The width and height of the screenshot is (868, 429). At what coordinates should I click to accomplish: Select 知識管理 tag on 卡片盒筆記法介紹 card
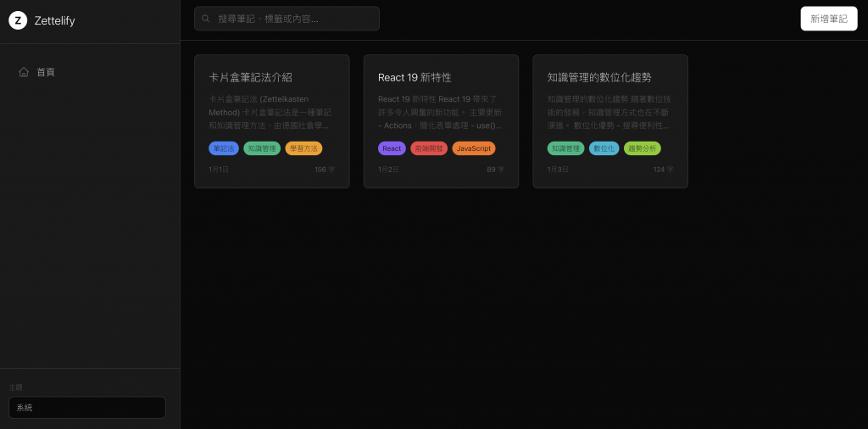coord(262,148)
